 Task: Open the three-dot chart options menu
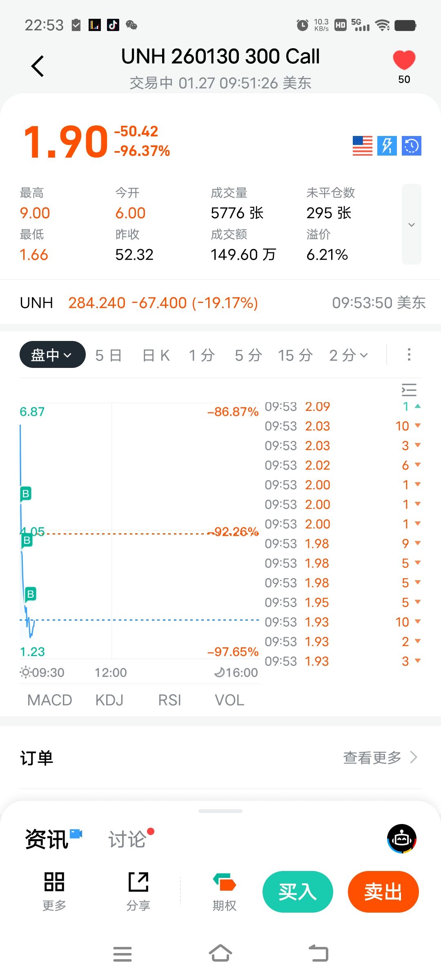click(409, 355)
